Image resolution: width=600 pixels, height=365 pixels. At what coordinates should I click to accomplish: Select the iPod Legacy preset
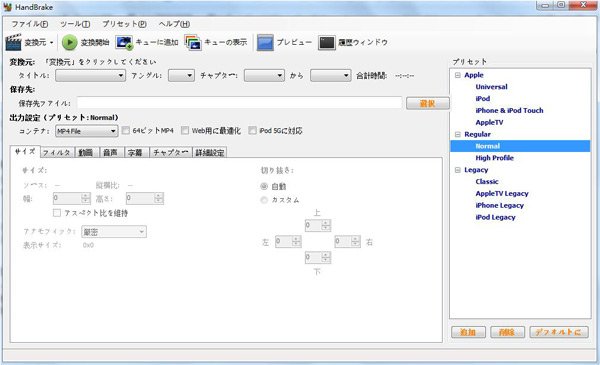[x=495, y=217]
